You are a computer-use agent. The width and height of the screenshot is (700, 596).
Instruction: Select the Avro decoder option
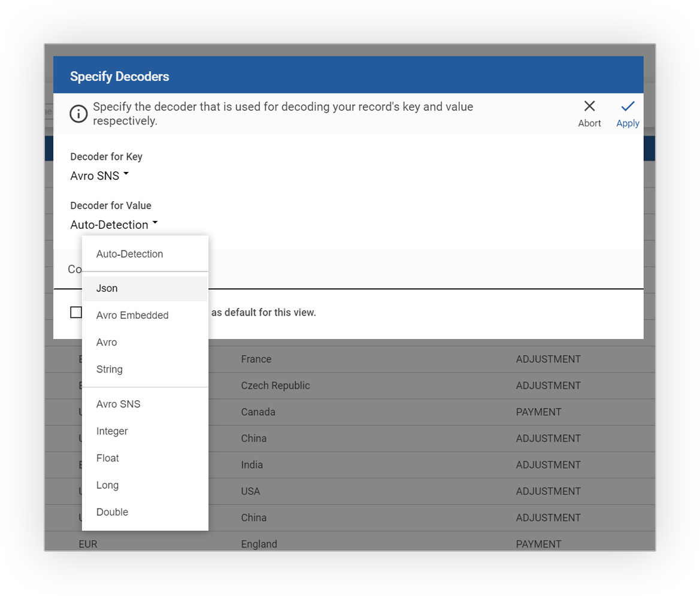coord(145,343)
